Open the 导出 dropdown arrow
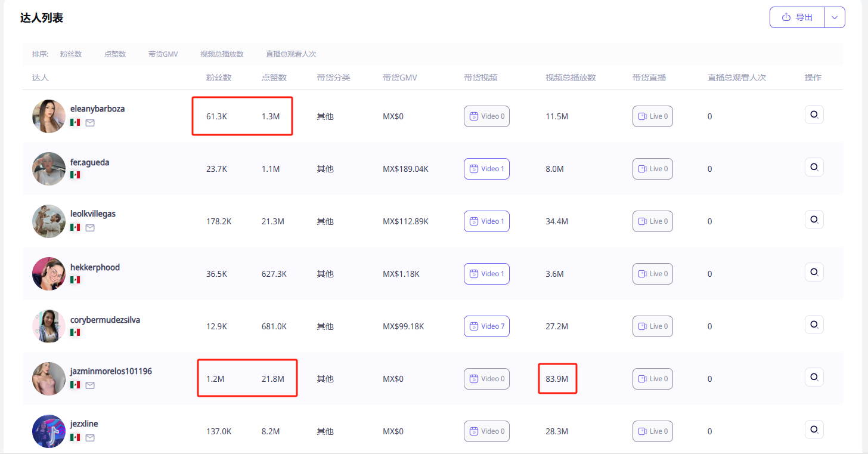Viewport: 868px width, 454px height. (835, 17)
